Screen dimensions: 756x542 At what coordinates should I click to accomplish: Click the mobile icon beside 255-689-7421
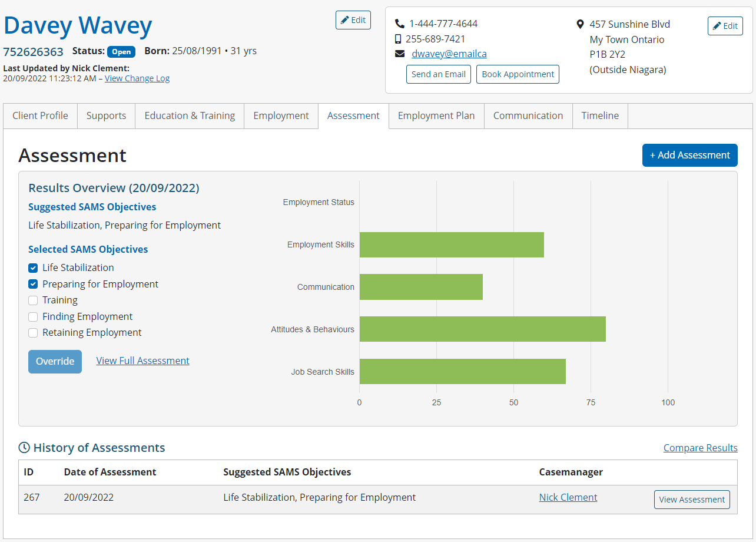399,39
